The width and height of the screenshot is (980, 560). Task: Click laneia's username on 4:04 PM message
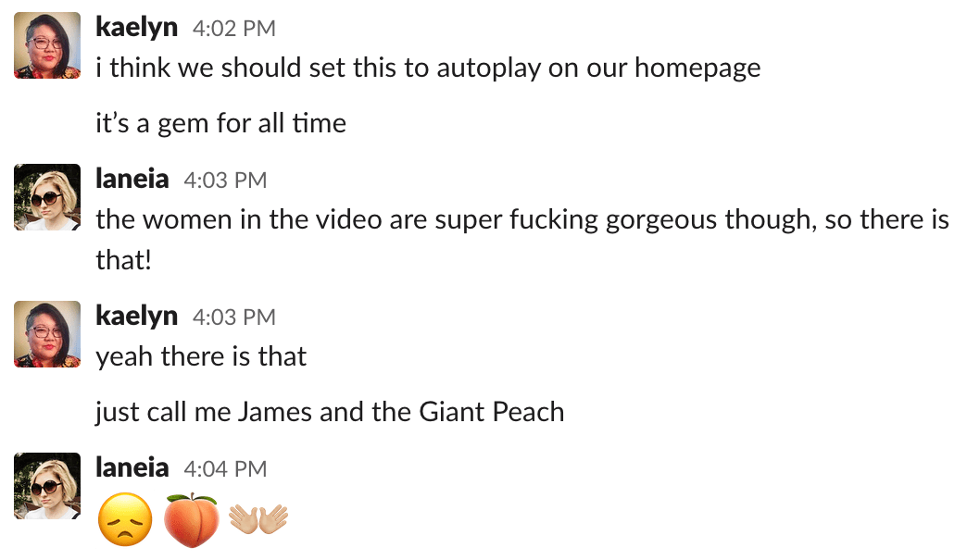pyautogui.click(x=132, y=468)
